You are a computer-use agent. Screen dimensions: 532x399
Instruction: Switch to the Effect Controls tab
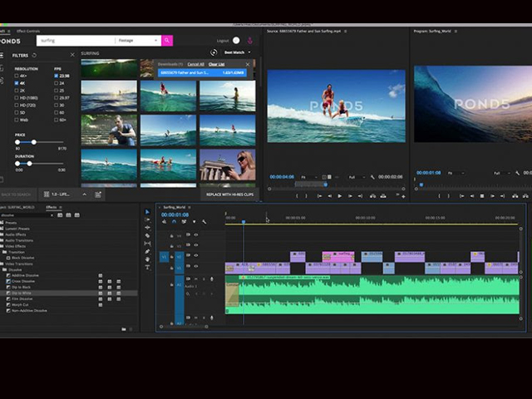(28, 32)
